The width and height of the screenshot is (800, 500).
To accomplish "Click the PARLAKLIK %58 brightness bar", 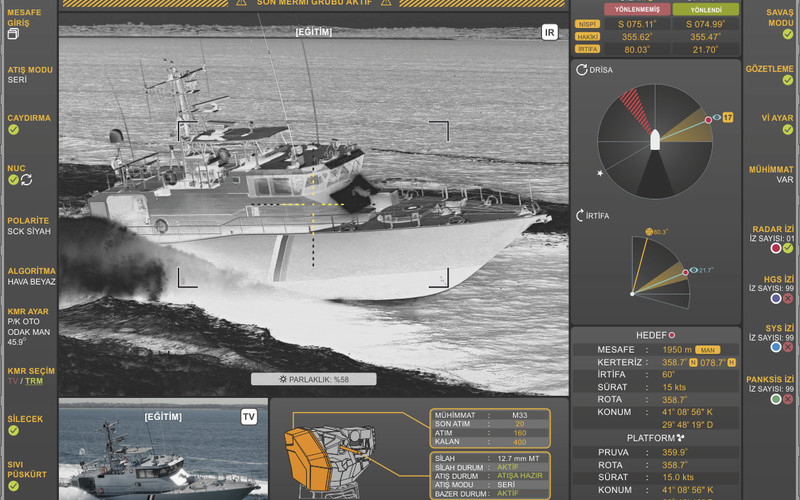I will point(314,379).
